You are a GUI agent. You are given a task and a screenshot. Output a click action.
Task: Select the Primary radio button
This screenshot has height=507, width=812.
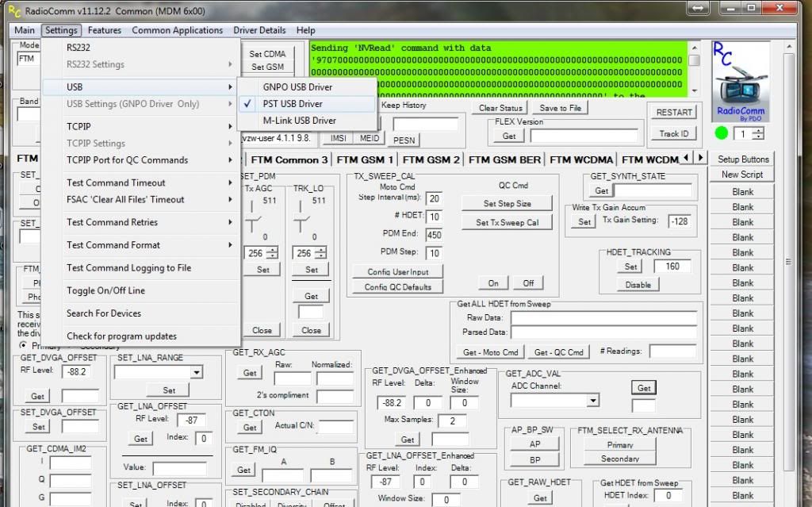23,345
